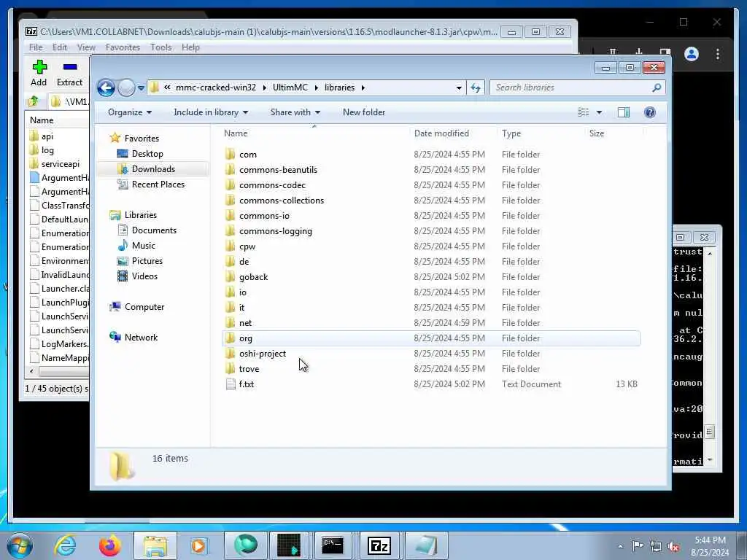Change the view with the views icon
The width and height of the screenshot is (747, 560).
coord(583,112)
